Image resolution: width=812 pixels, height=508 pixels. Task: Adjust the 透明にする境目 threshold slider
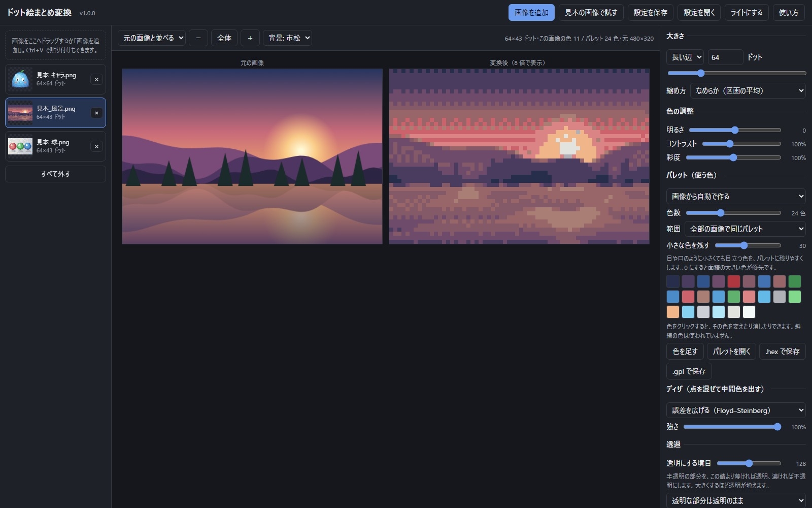click(x=749, y=463)
